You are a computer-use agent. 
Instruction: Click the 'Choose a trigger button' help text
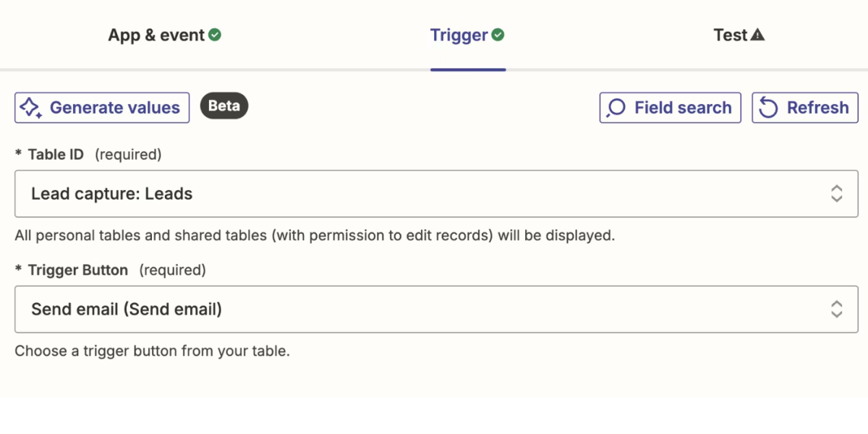[152, 352]
